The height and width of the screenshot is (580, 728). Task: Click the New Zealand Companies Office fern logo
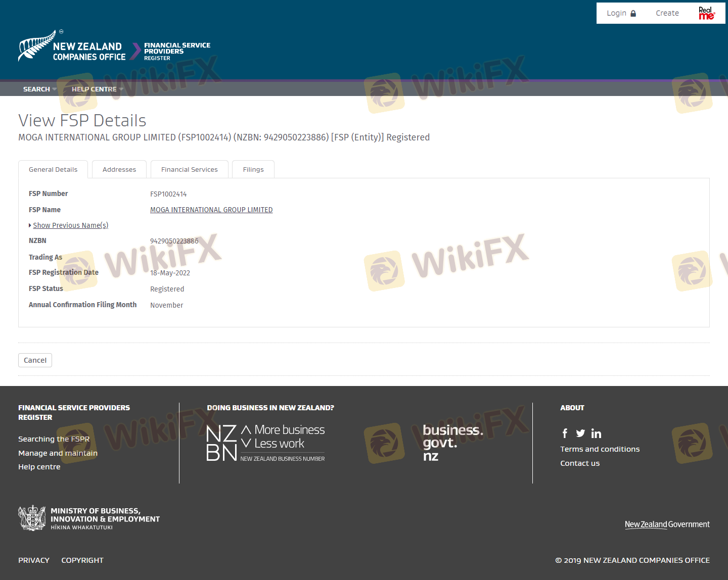(x=37, y=46)
